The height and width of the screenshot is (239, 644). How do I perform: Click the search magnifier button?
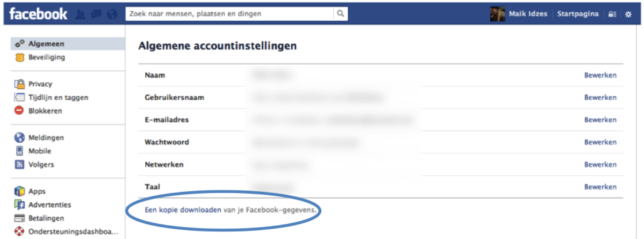(x=340, y=14)
